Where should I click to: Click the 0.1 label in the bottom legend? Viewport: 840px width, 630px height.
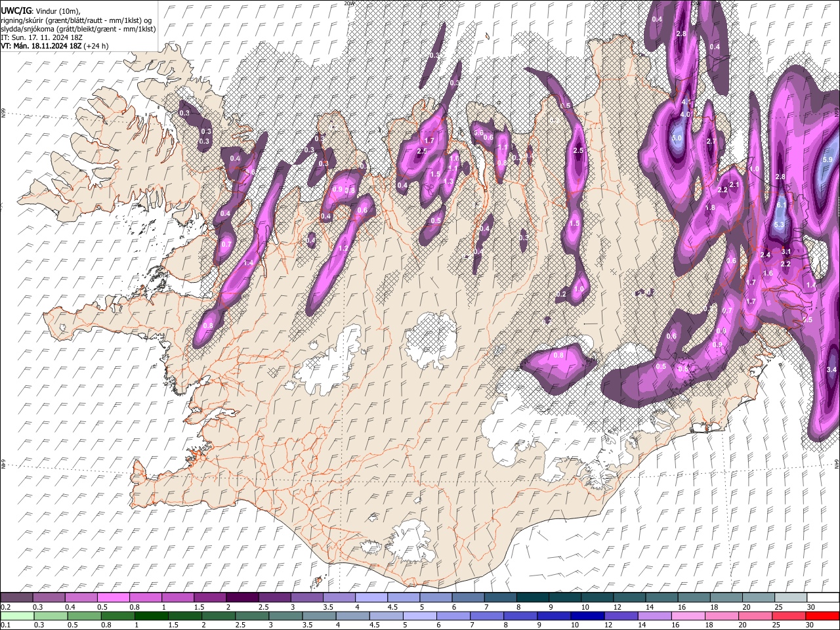click(x=5, y=625)
